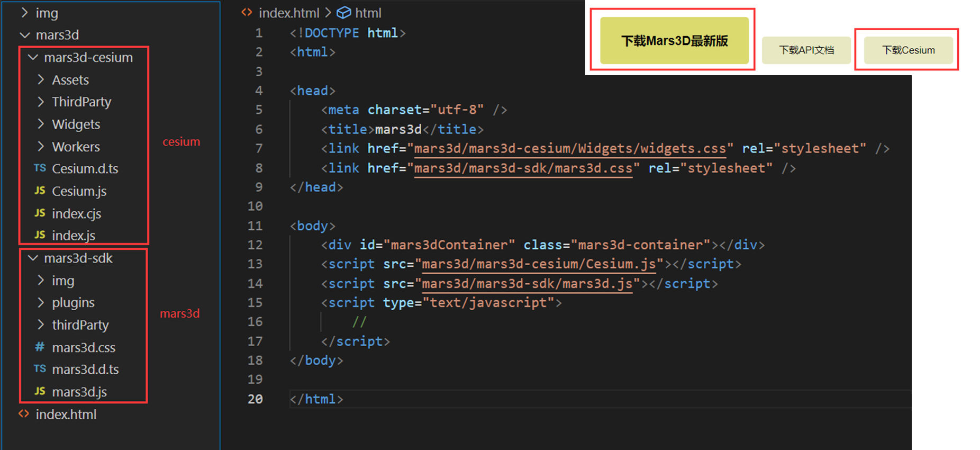This screenshot has width=980, height=450.
Task: Click the 下载Cesium button
Action: click(908, 50)
